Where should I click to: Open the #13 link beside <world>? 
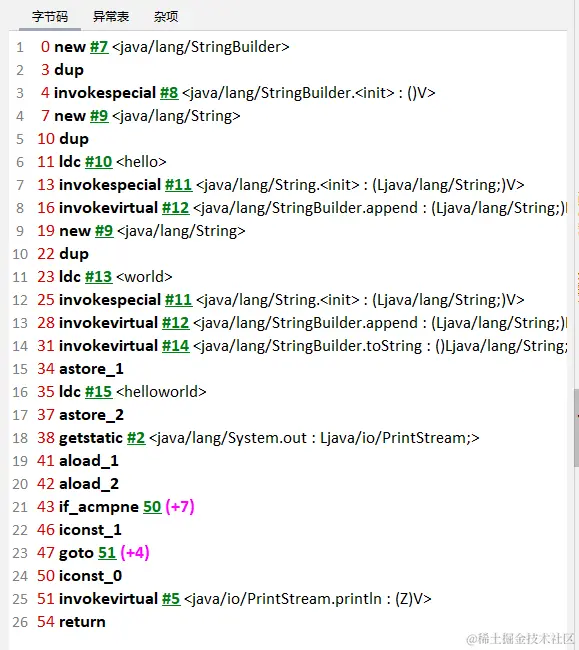point(98,277)
